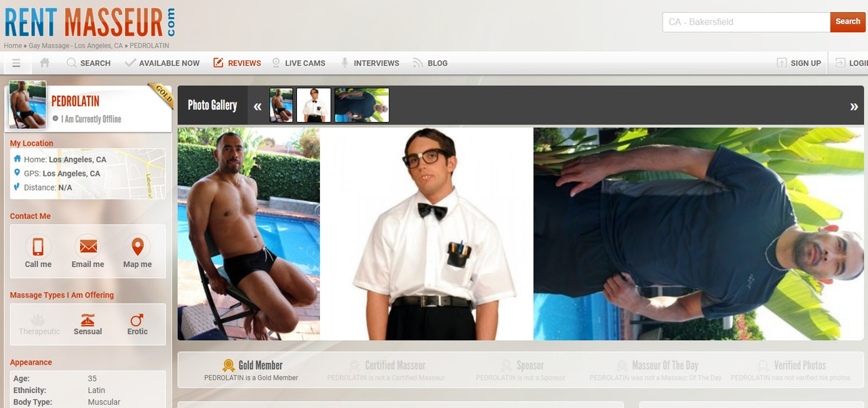
Task: Click the profile avatar picture
Action: coord(28,105)
